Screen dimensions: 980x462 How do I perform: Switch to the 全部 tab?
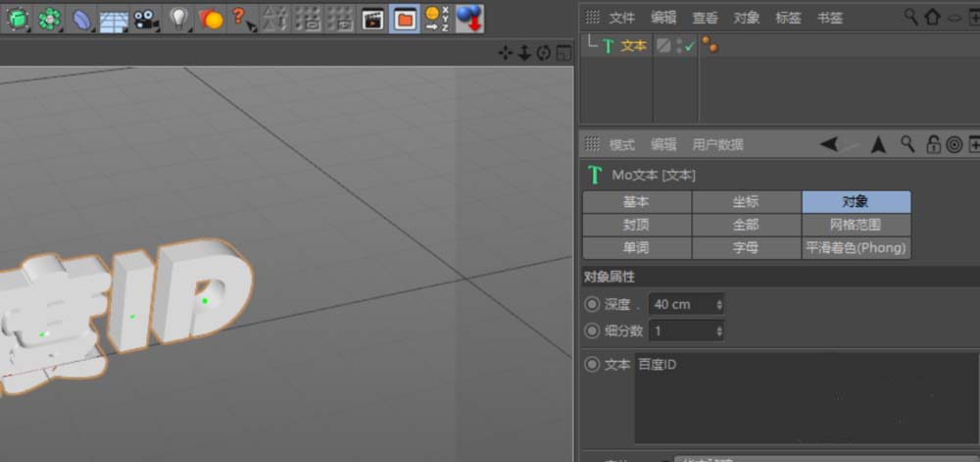pos(746,225)
